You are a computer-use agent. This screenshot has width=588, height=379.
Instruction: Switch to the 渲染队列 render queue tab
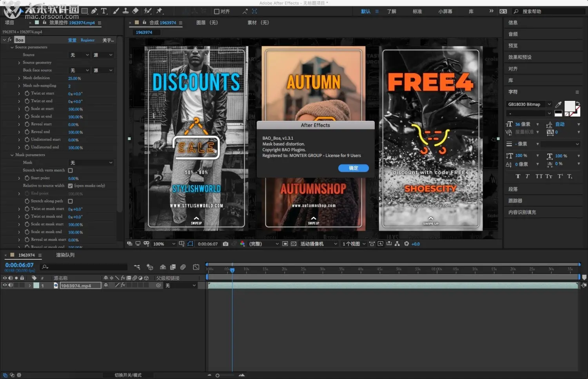coord(65,255)
